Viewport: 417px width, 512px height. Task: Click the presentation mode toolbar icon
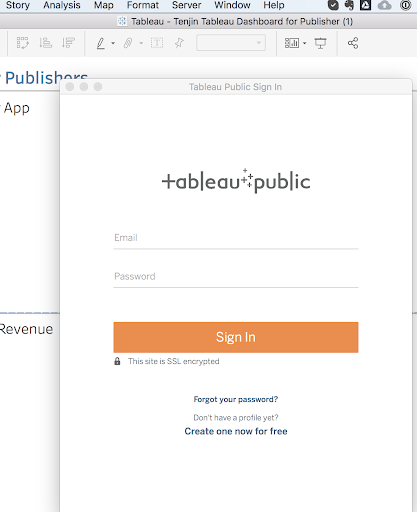click(x=320, y=43)
